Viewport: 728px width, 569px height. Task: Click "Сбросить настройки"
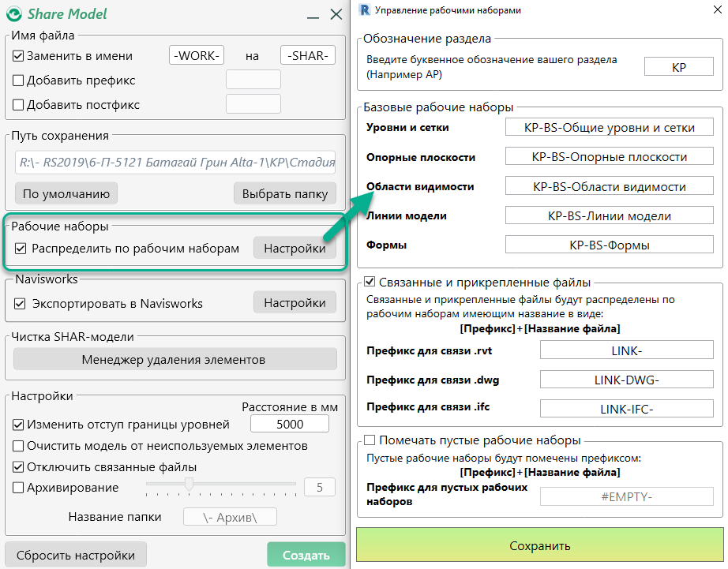click(75, 554)
